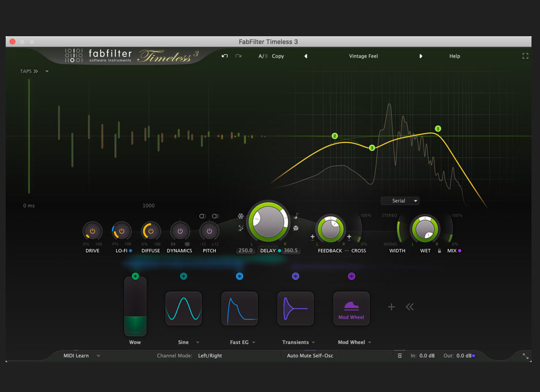
Task: Enable the DYNAMICS effect power button
Action: pos(180,231)
